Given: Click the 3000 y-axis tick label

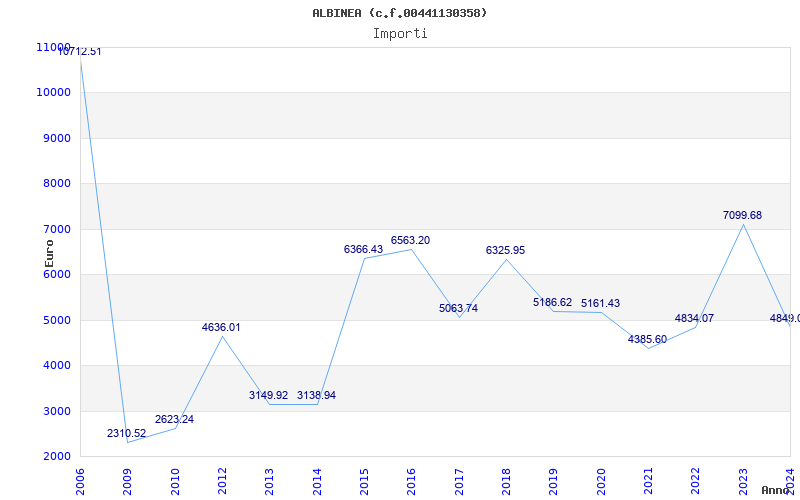Looking at the screenshot, I should tap(56, 411).
